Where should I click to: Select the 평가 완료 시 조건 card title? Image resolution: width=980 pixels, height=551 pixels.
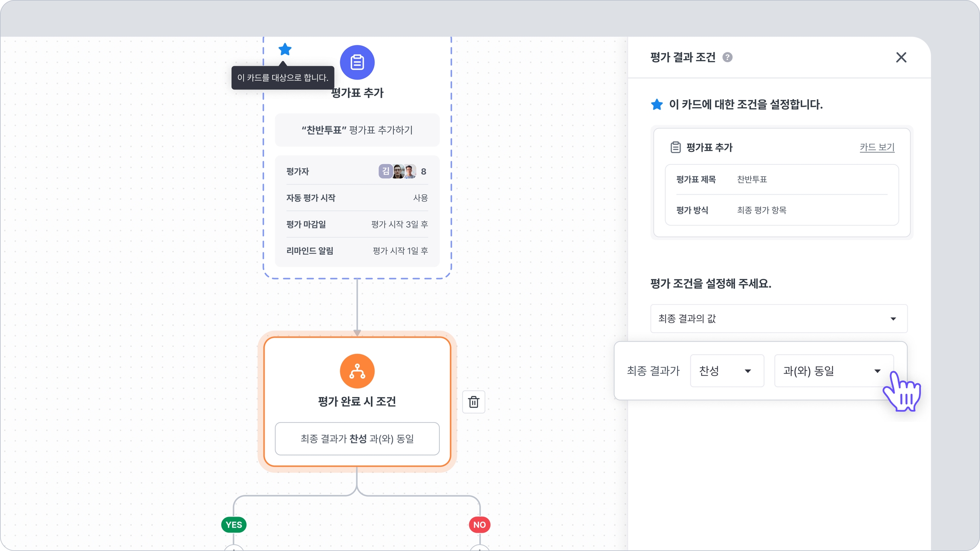pos(357,401)
